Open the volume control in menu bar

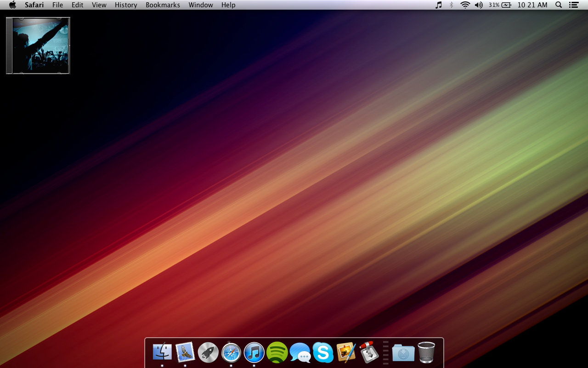click(x=479, y=5)
